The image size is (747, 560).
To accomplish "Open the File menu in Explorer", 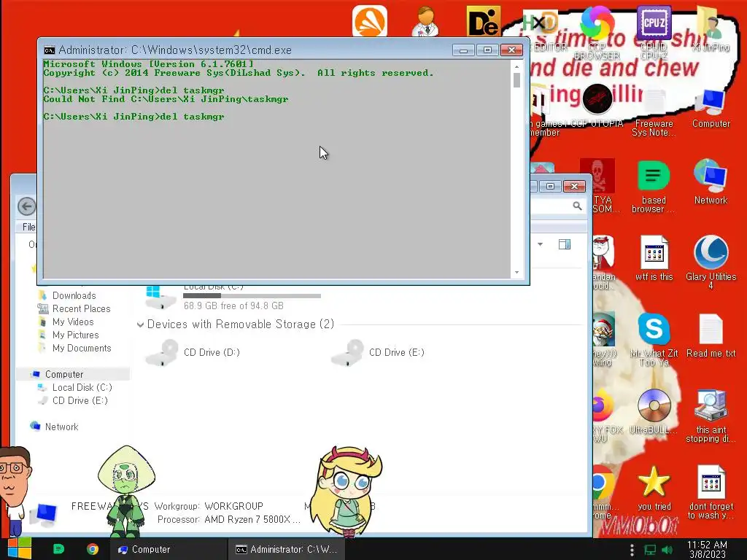I will [x=28, y=227].
